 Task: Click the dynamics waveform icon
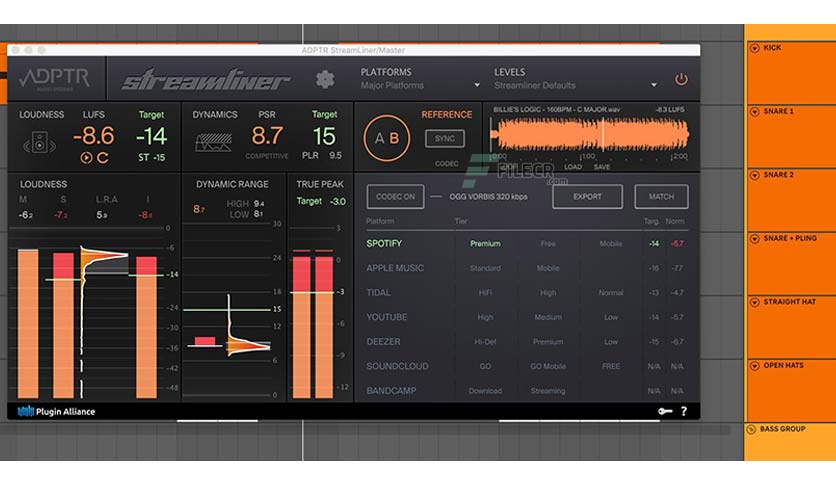pos(213,142)
